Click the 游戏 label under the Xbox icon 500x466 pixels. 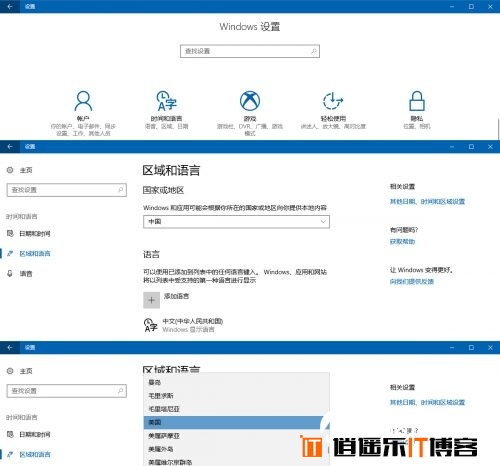[250, 118]
